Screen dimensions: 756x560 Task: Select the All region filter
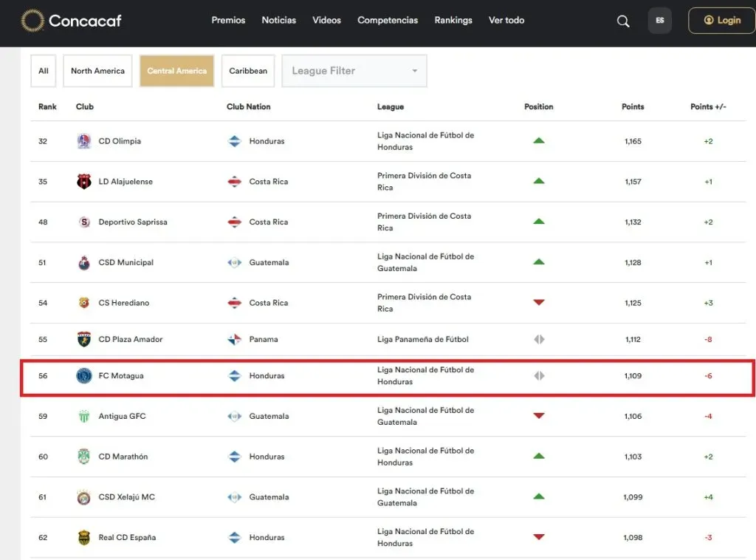[44, 71]
